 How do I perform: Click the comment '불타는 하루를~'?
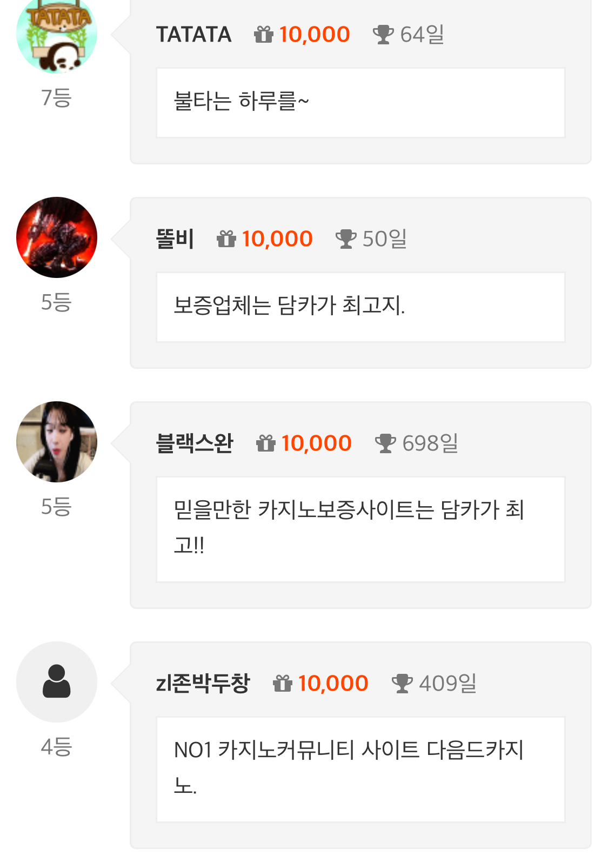(x=242, y=102)
